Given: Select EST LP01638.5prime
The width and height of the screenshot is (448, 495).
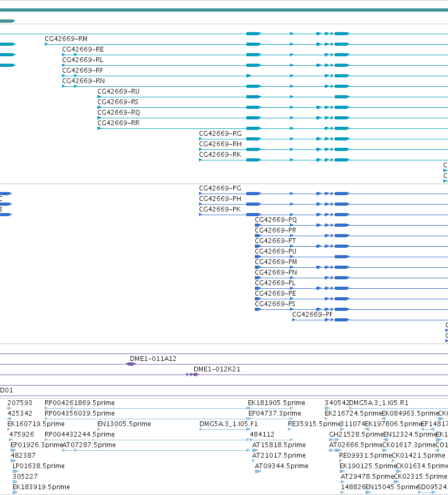Looking at the screenshot, I should click(x=38, y=466).
